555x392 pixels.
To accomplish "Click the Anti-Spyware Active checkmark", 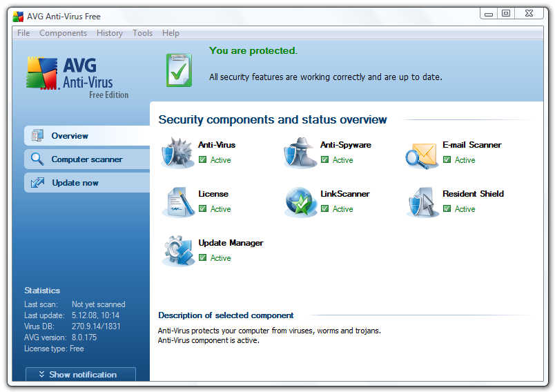I will (324, 159).
